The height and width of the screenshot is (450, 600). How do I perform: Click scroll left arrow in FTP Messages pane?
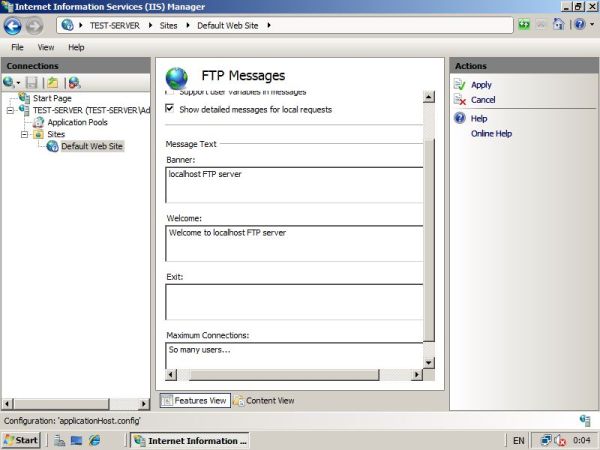pos(171,375)
